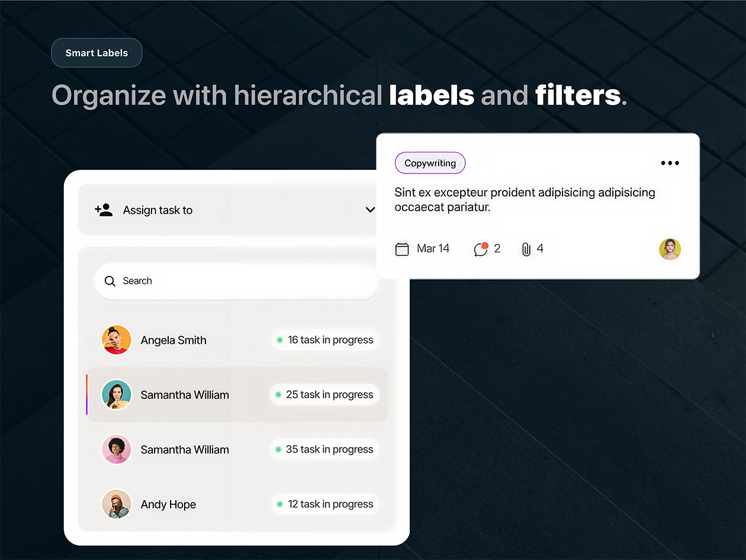Click the purple highlight bar beside Samantha William

[86, 394]
